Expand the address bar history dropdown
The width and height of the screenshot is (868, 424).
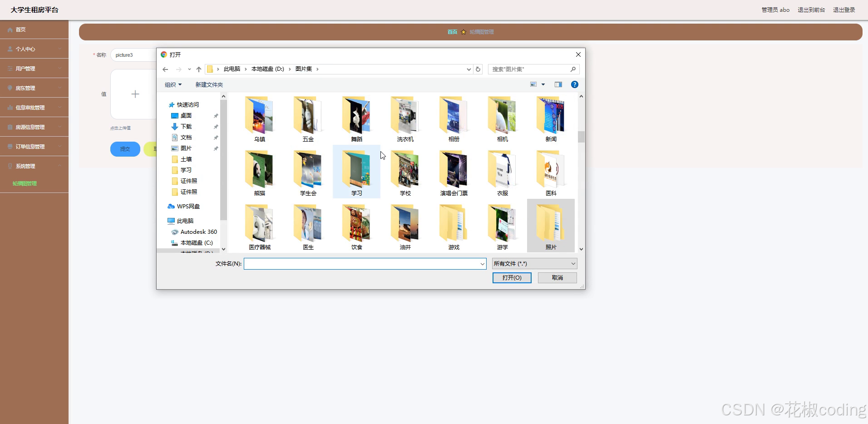[469, 69]
